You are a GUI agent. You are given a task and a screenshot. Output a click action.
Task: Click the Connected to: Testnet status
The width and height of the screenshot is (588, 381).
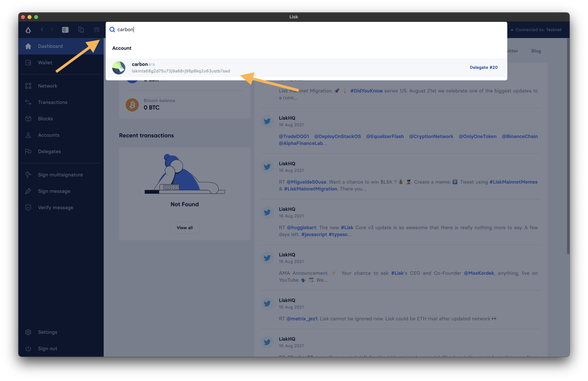click(x=536, y=30)
